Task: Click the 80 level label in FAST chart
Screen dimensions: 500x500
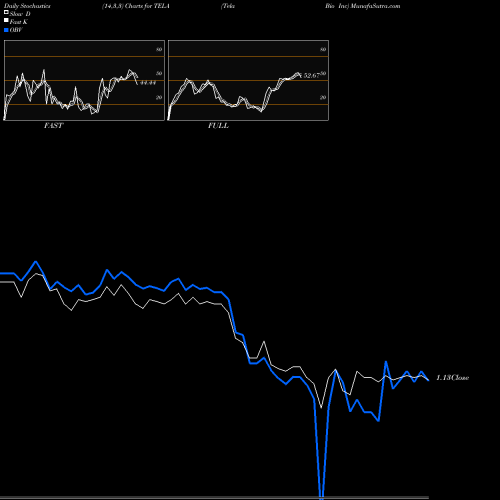Action: click(159, 49)
